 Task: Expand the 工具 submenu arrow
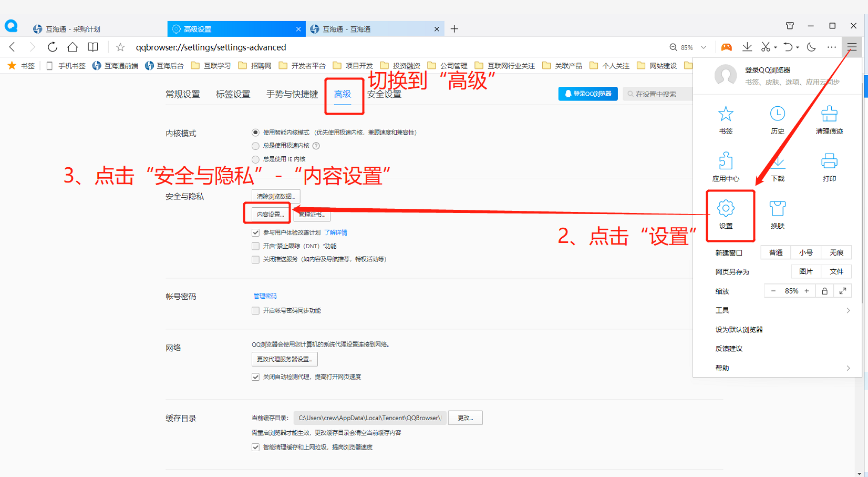point(848,310)
